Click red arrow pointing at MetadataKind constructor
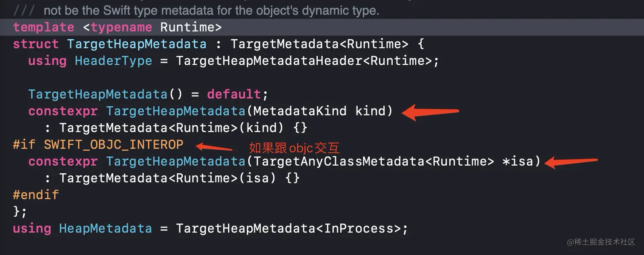Viewport: 644px width, 255px height. tap(430, 112)
